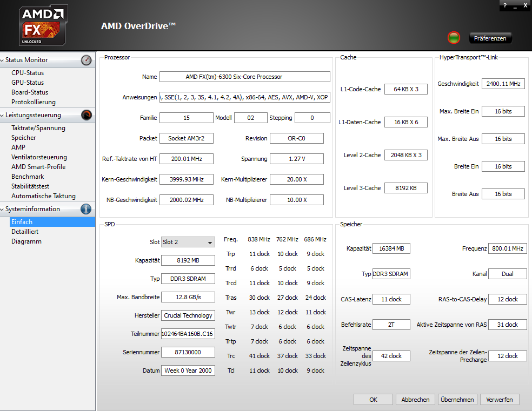
Task: Click the Leistungssteuerung speedometer icon
Action: [x=86, y=115]
